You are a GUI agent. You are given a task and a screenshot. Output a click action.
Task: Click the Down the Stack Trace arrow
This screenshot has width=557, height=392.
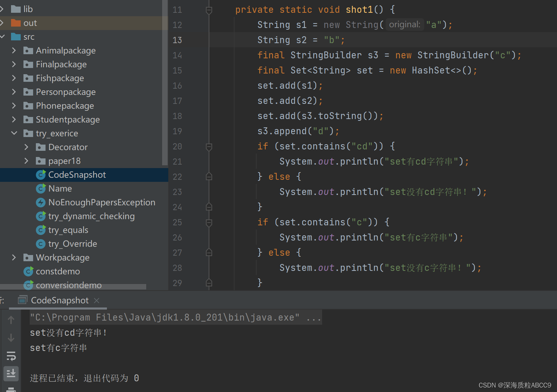[11, 337]
